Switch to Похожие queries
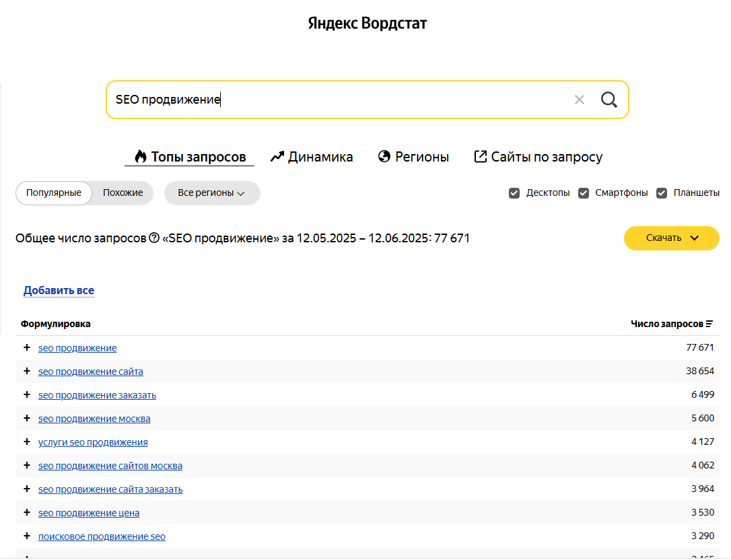The height and width of the screenshot is (560, 731). (123, 193)
